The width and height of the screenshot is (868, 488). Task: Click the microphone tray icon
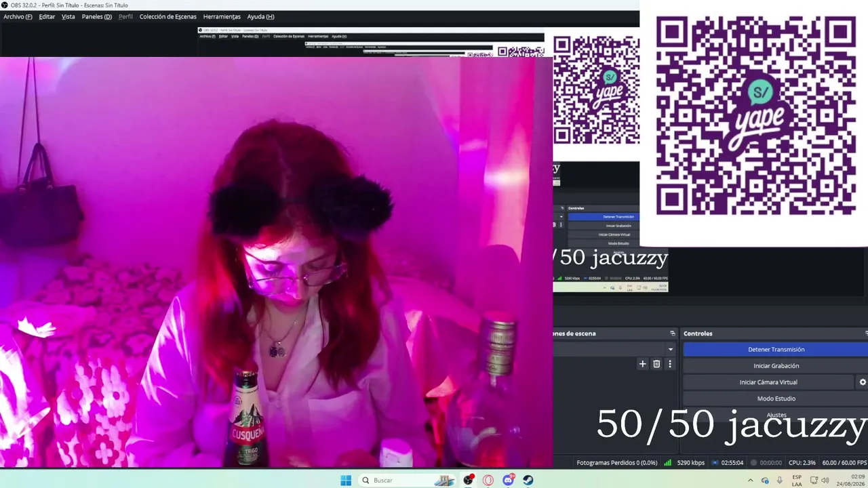(780, 481)
